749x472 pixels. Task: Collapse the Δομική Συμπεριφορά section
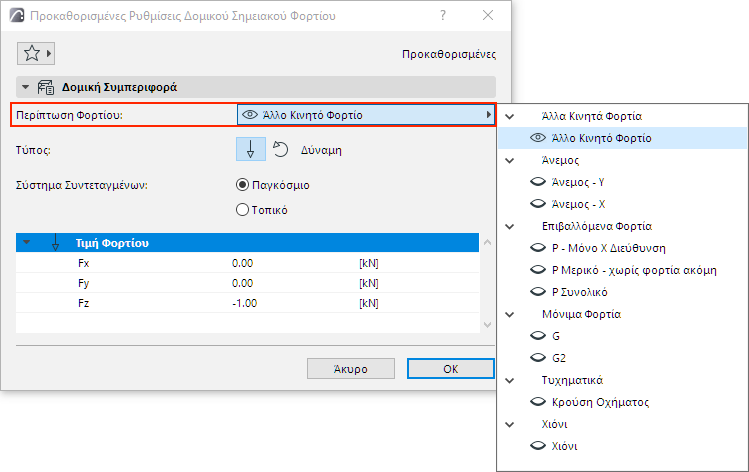26,88
